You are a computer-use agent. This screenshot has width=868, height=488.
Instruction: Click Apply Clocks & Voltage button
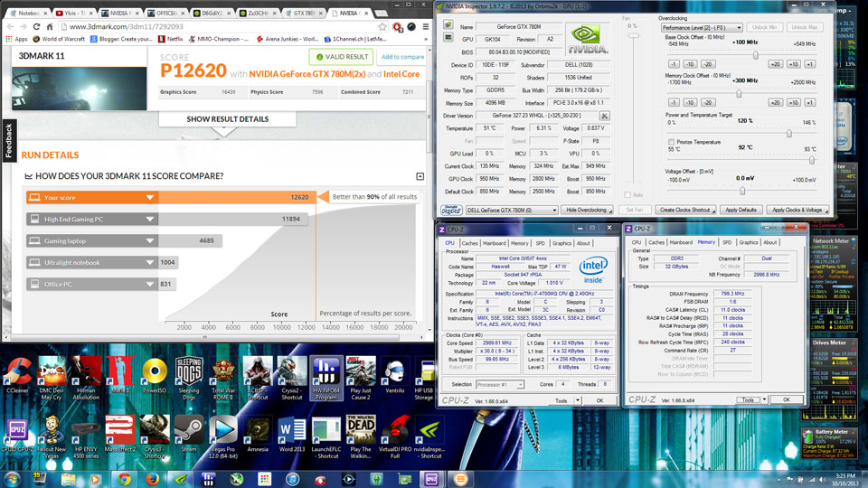pyautogui.click(x=797, y=211)
